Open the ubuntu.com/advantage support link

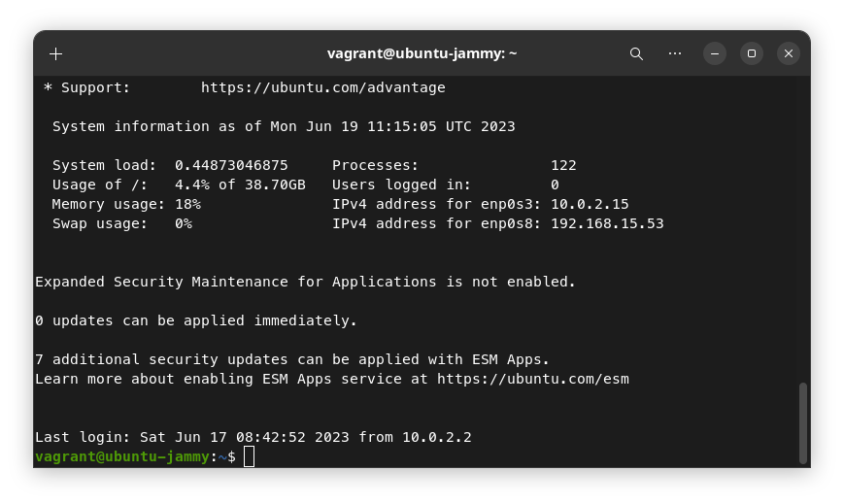coord(322,87)
